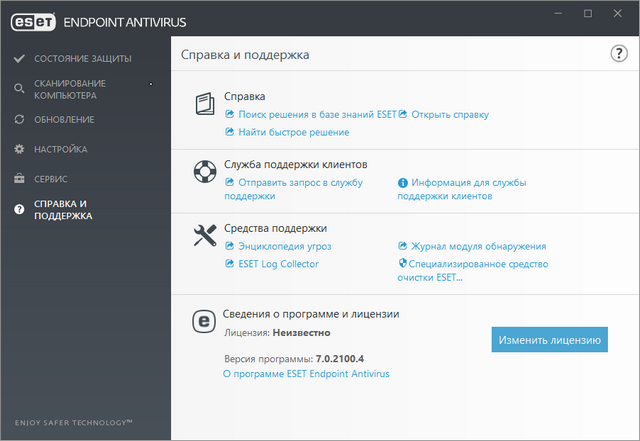This screenshot has height=441, width=640.
Task: Open О программе ESET Endpoint Antivirus
Action: pos(306,373)
